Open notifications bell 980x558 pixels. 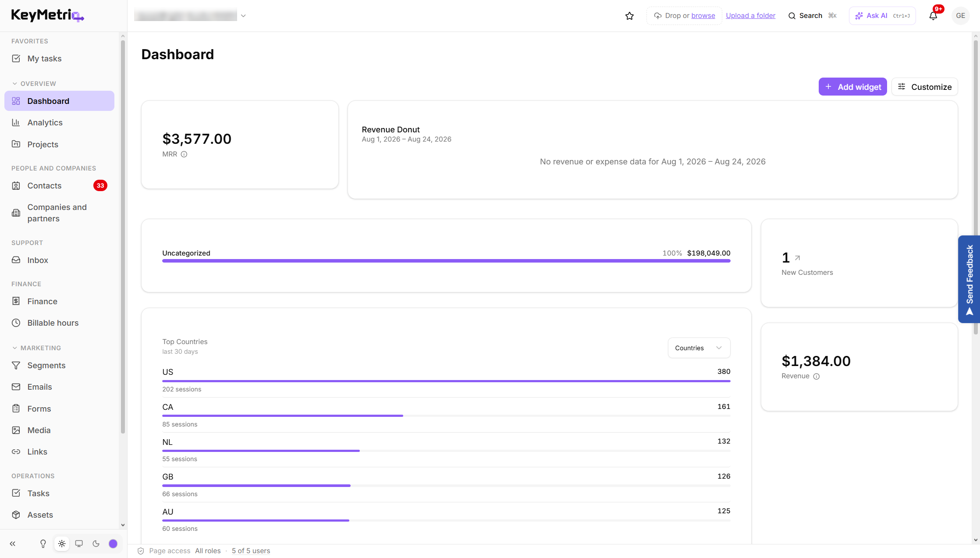click(933, 16)
